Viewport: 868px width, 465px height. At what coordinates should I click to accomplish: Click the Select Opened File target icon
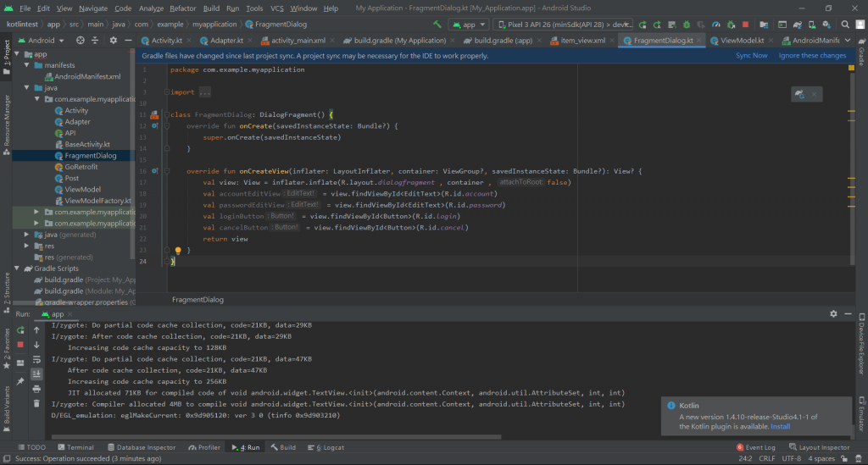coord(81,41)
